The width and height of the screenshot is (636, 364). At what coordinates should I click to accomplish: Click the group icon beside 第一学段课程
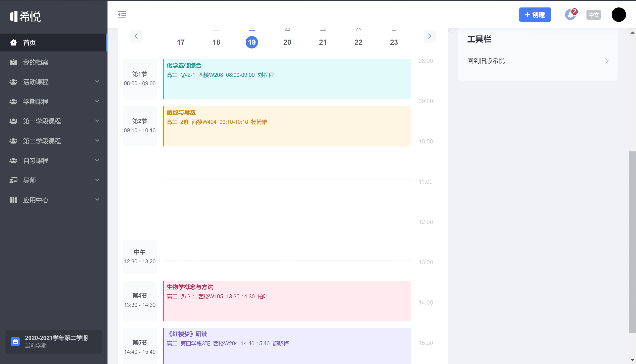(13, 121)
